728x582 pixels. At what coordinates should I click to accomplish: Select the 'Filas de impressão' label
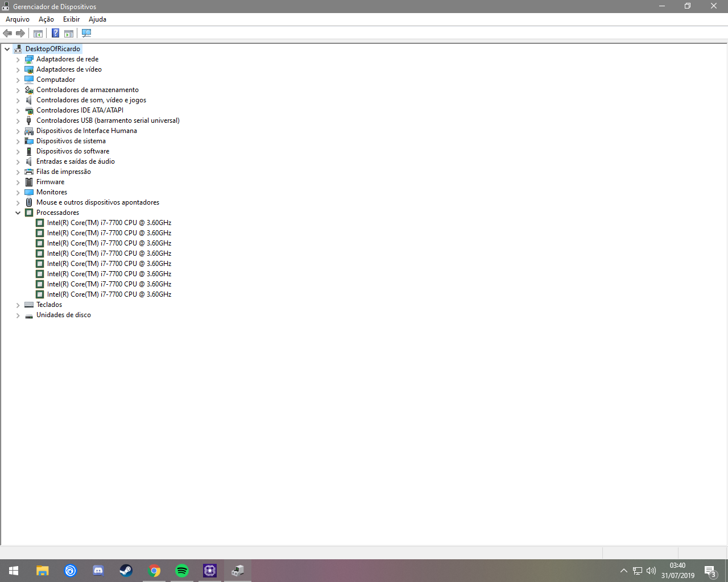[x=64, y=172]
